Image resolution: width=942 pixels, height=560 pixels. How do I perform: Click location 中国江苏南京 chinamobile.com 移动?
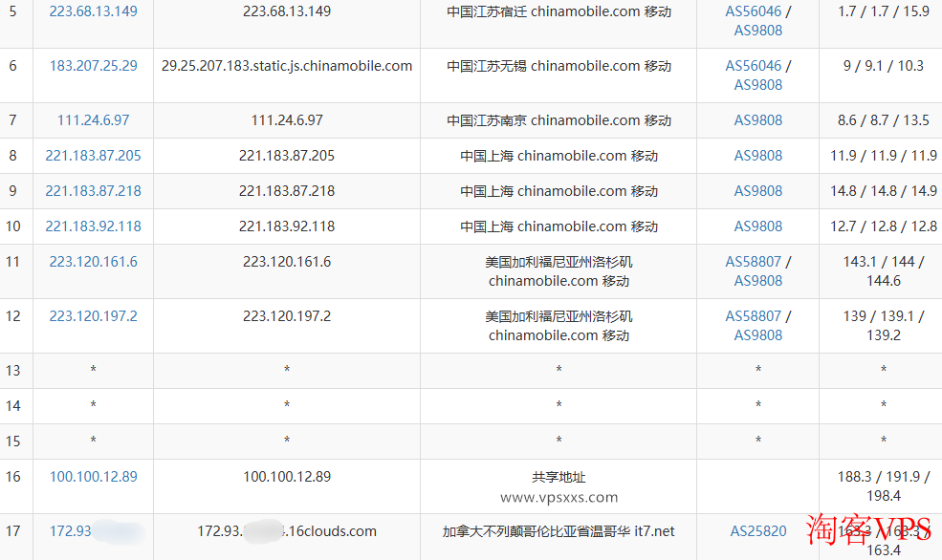click(559, 120)
